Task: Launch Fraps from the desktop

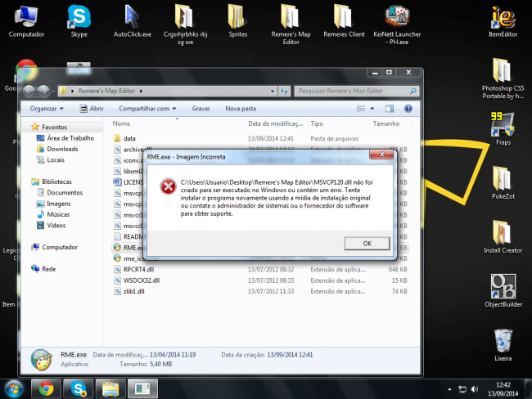Action: tap(503, 129)
